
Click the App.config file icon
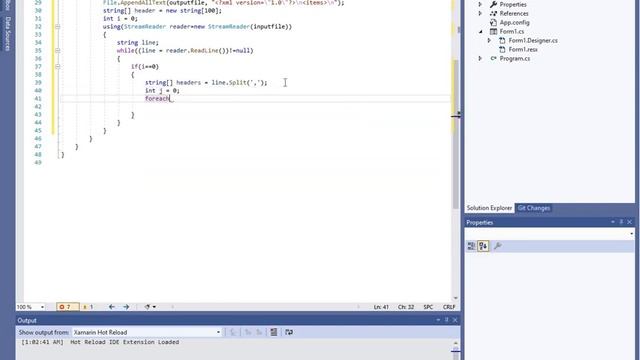tap(493, 22)
